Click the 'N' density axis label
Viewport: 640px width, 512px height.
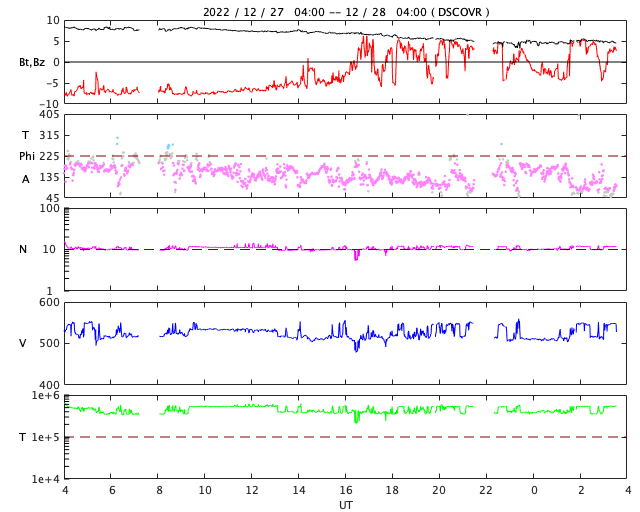(x=23, y=249)
